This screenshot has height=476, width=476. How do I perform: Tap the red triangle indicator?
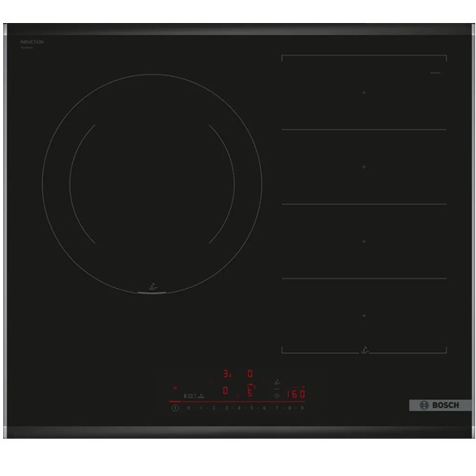tap(175, 389)
